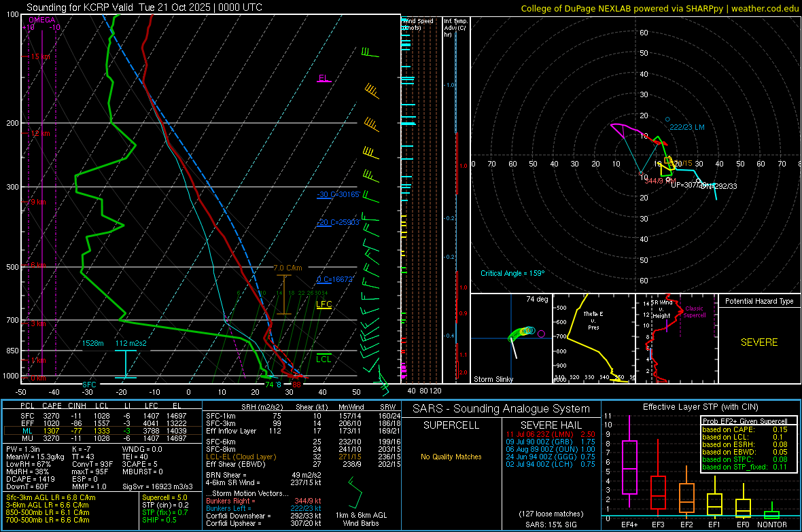Click the "Corfidi Downshear =" line
This screenshot has height=532, width=802.
point(264,516)
